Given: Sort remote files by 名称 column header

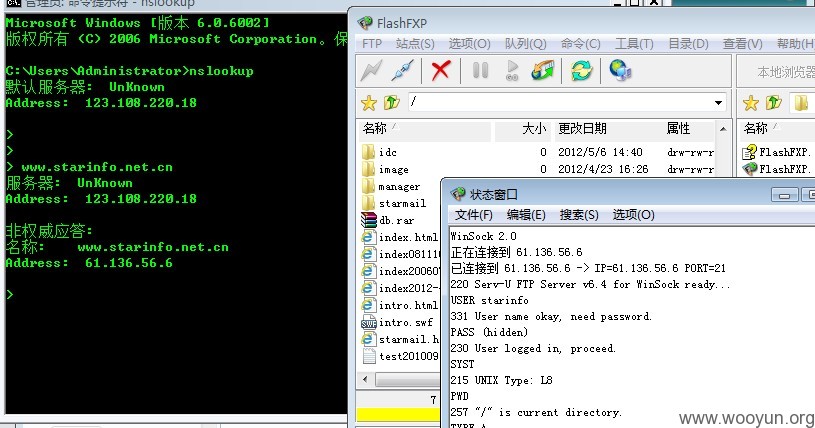Looking at the screenshot, I should (425, 128).
